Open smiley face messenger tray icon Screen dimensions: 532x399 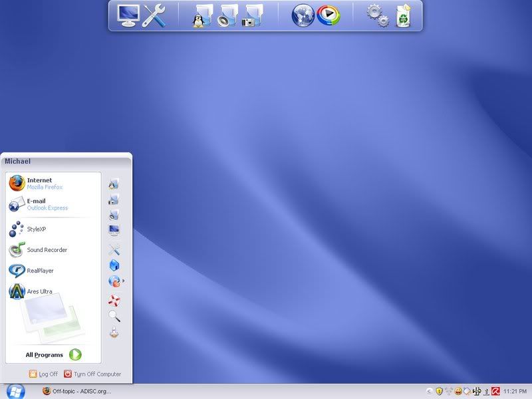click(x=458, y=391)
